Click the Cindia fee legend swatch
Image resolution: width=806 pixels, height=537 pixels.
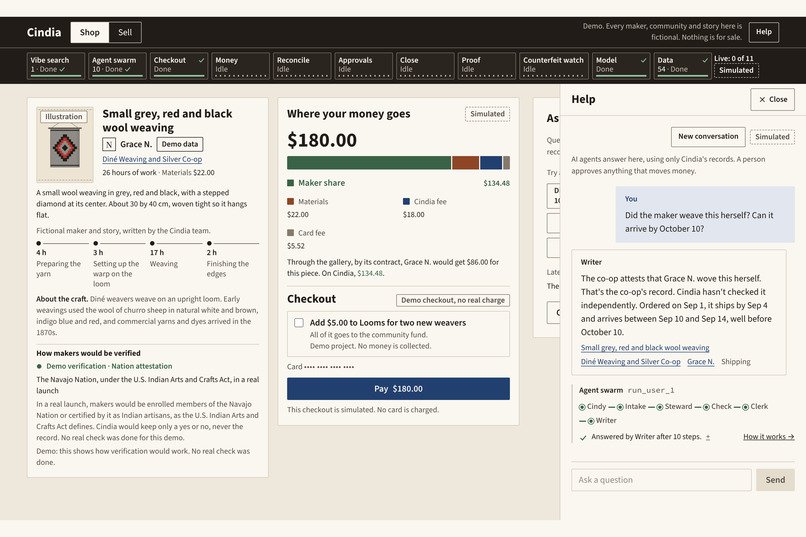pyautogui.click(x=407, y=201)
